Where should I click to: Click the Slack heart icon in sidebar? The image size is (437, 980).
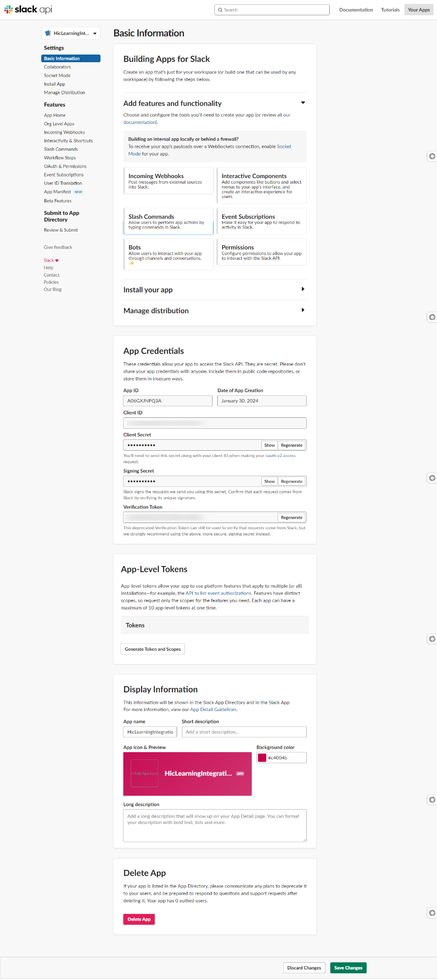click(x=57, y=260)
